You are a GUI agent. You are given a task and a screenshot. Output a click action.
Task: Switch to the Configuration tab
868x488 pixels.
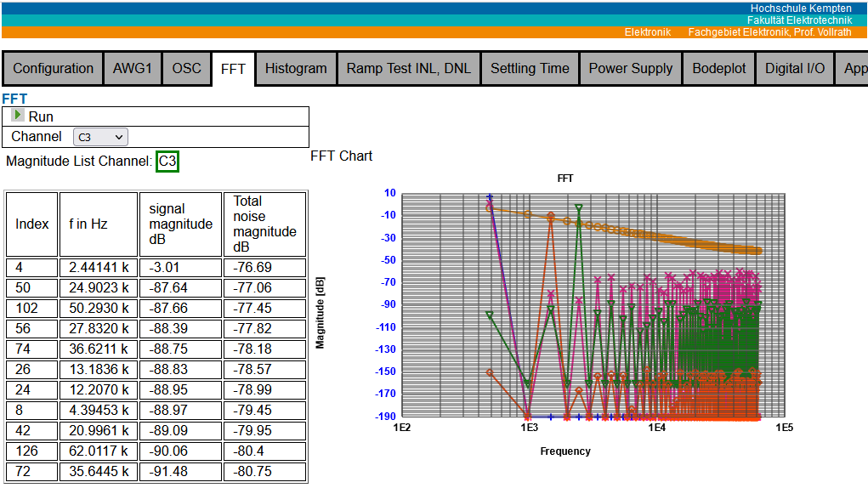[x=53, y=69]
